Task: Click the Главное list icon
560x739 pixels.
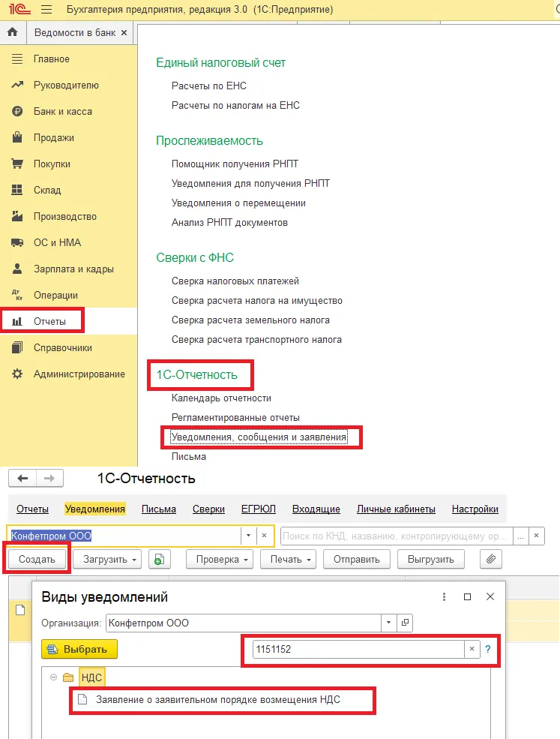Action: click(17, 59)
